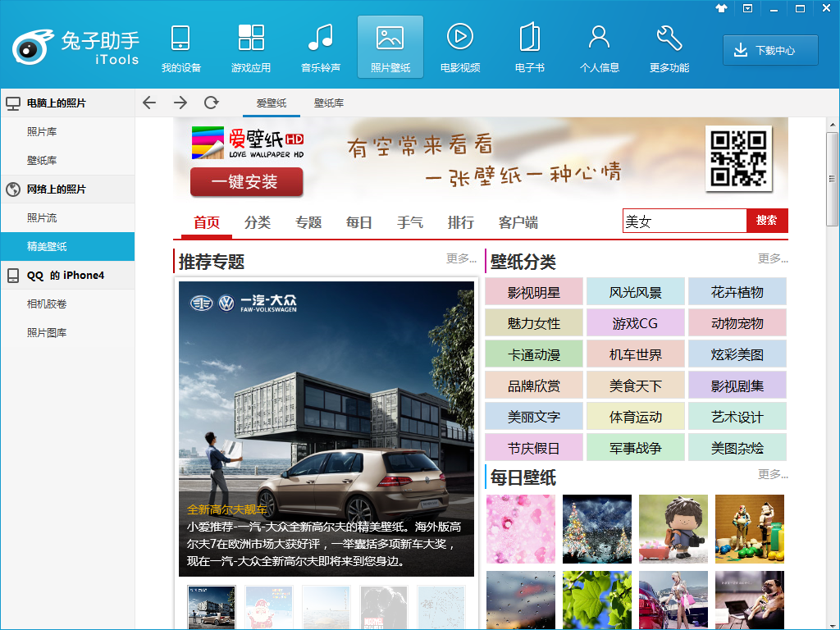Click the 电影视频 video icon
The image size is (840, 630).
pyautogui.click(x=459, y=47)
